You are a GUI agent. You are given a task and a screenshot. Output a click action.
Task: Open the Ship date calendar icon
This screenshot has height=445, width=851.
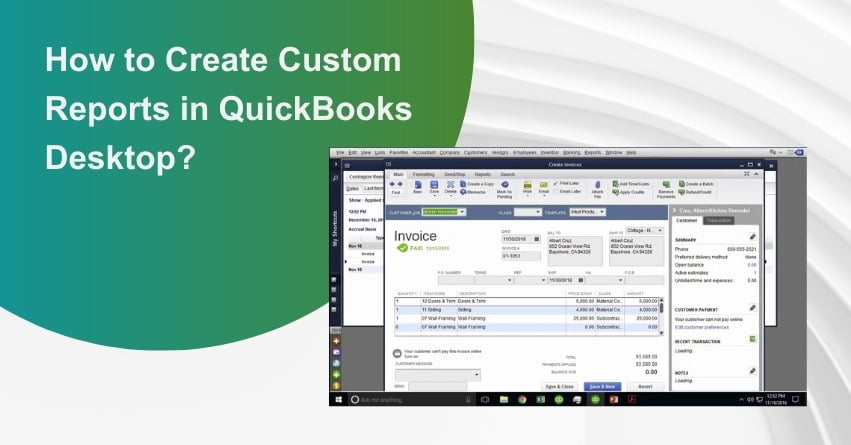580,280
